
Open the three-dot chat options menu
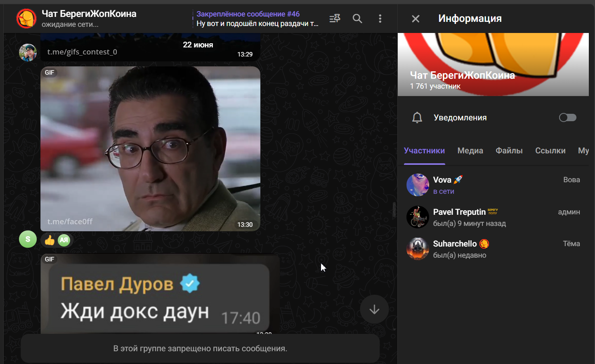click(x=380, y=19)
